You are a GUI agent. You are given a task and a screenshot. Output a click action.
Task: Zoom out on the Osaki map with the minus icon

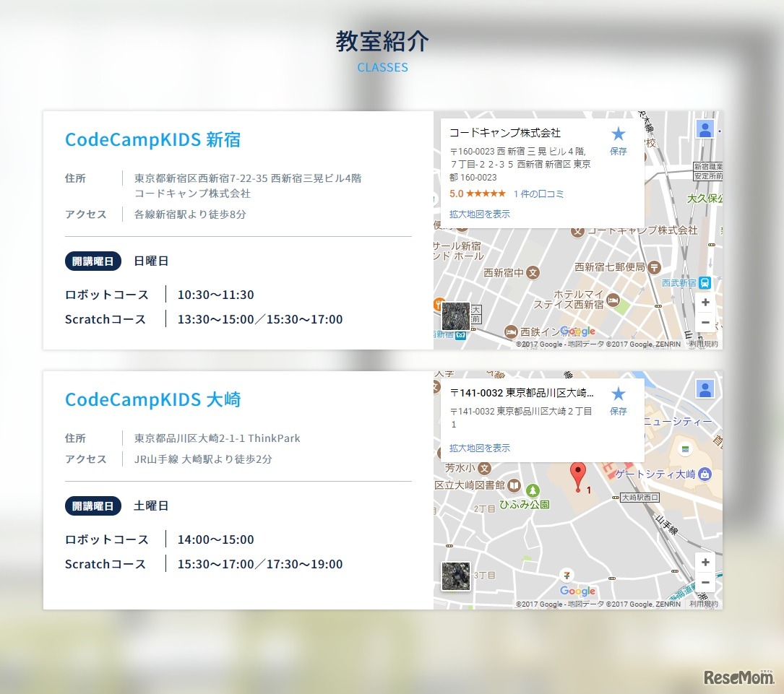(x=705, y=582)
